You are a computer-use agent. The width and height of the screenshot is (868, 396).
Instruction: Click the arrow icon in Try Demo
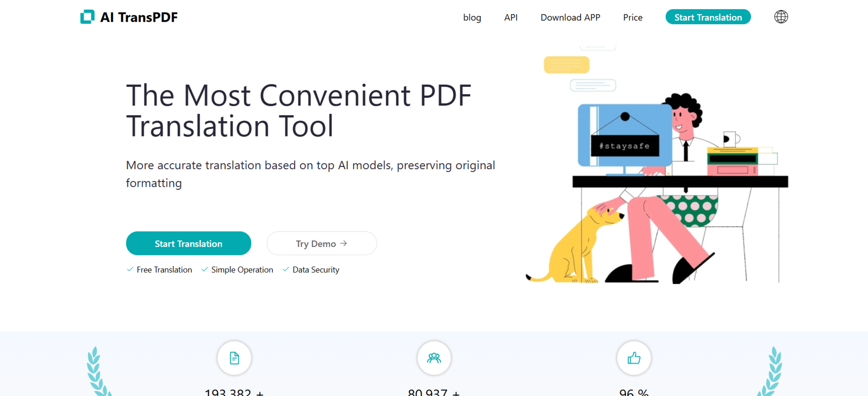tap(343, 243)
